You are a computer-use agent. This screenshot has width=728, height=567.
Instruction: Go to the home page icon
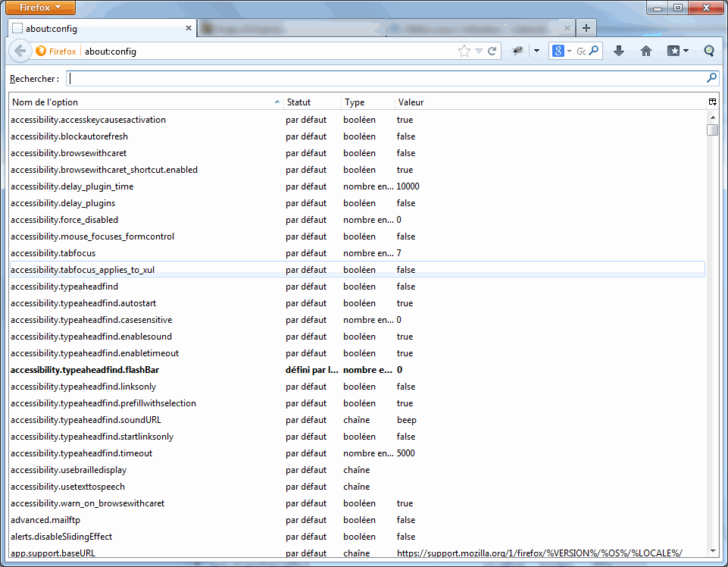[x=646, y=51]
